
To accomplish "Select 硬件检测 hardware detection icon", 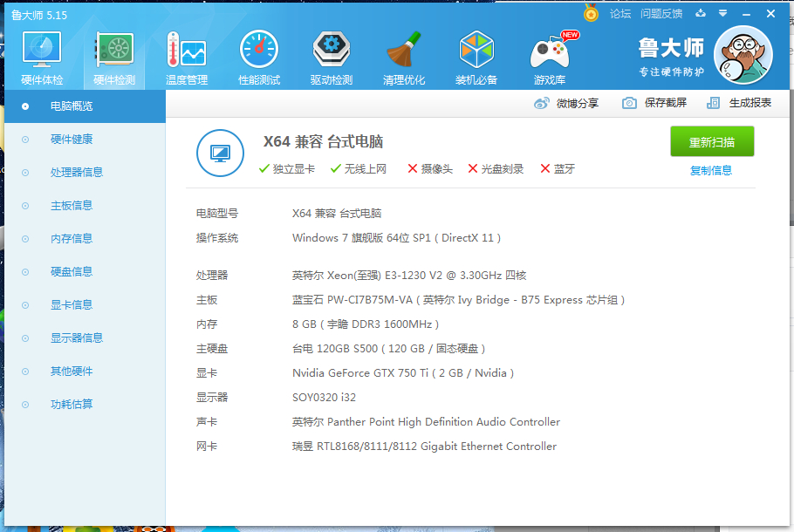I will (114, 58).
